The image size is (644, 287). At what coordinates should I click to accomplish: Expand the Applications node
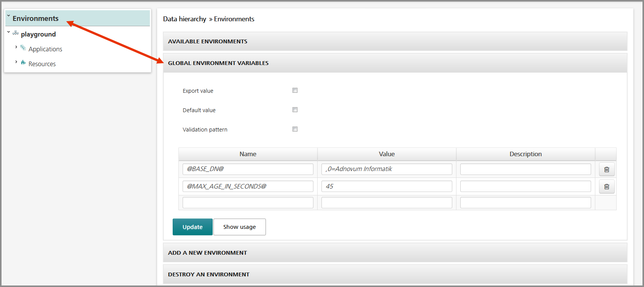16,47
